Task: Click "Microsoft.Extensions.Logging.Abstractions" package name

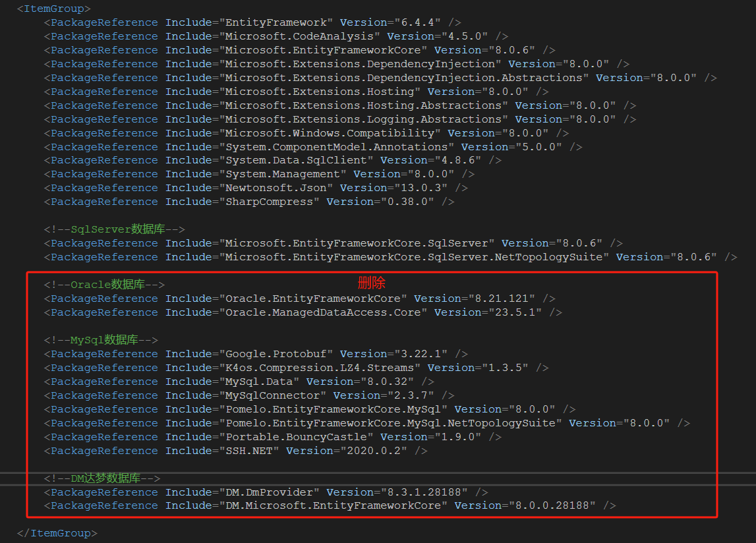Action: [x=364, y=119]
